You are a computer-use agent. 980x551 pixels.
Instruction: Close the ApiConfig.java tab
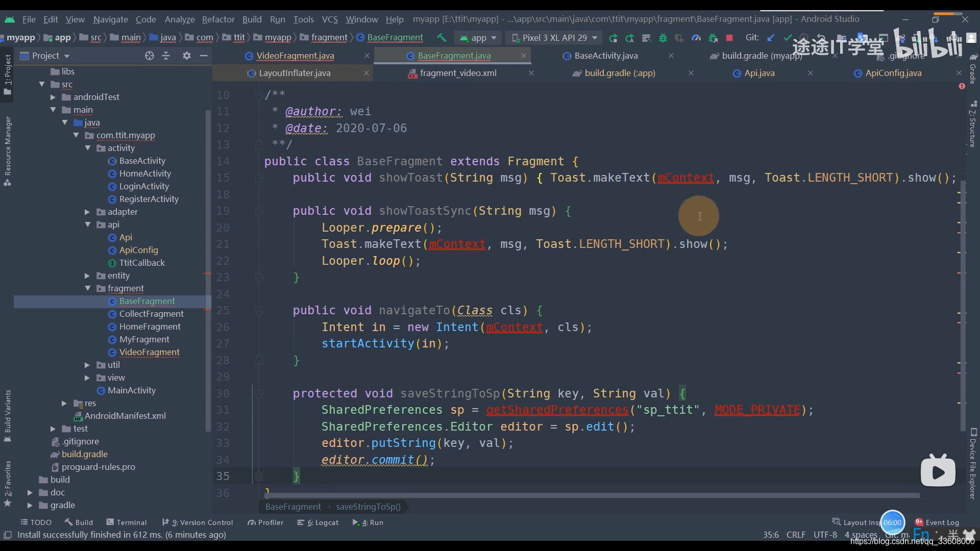[959, 73]
